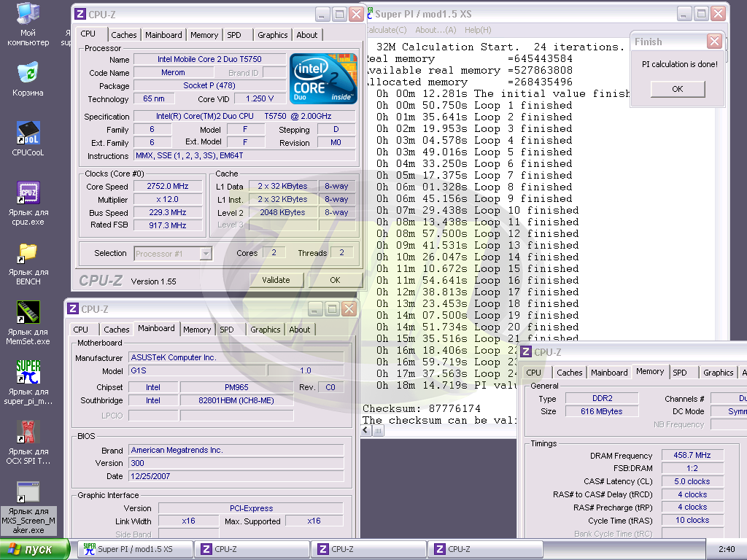The width and height of the screenshot is (747, 560).
Task: Click the Intel Core 2 Duo logo
Action: (323, 79)
